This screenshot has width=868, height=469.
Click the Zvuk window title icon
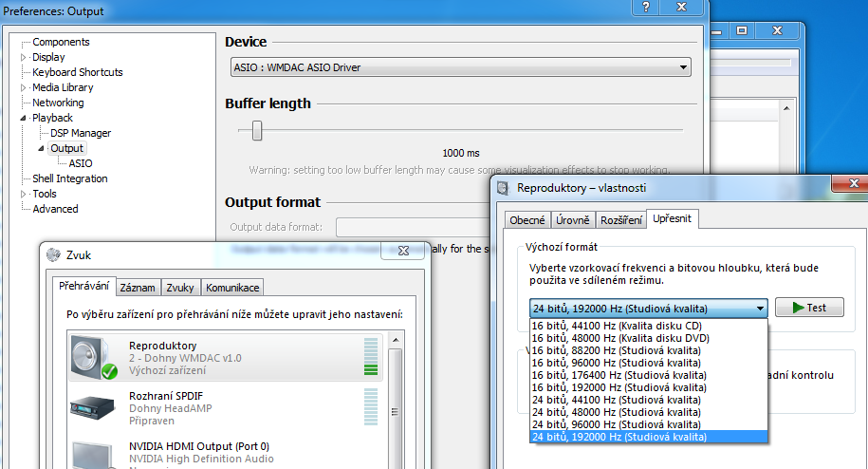pyautogui.click(x=54, y=254)
